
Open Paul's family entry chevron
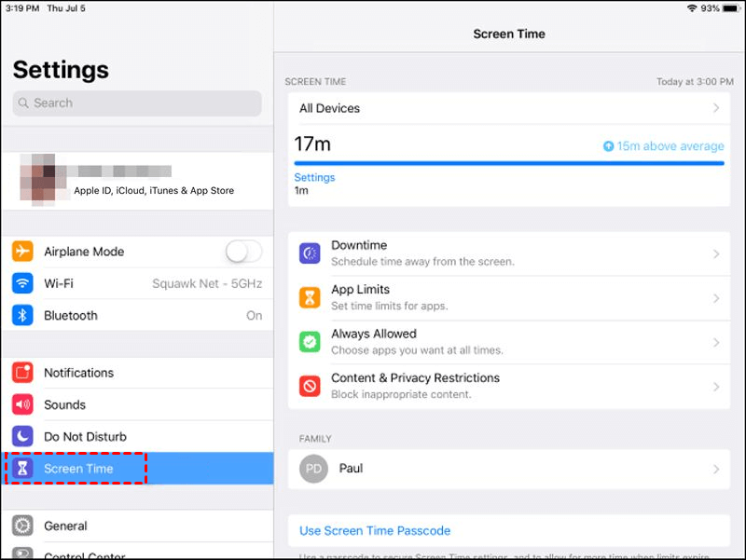coord(716,470)
